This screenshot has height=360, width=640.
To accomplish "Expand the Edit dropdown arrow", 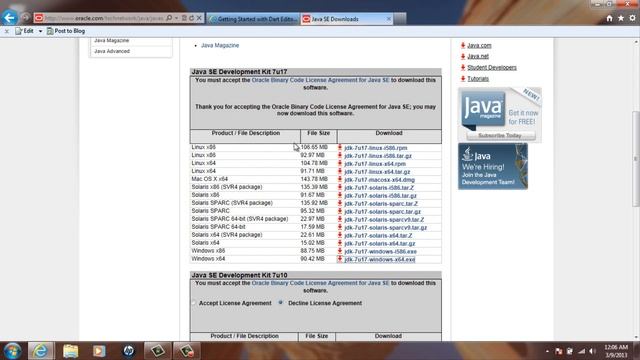I will click(x=40, y=31).
